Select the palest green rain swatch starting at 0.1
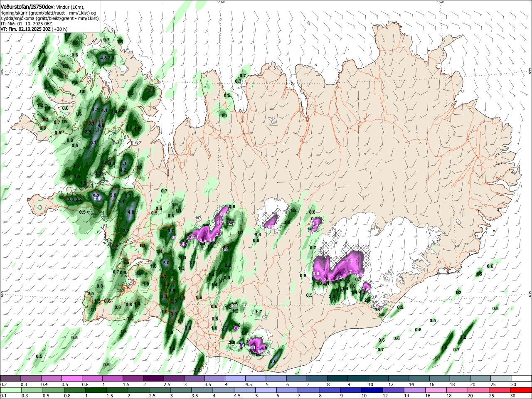The height and width of the screenshot is (399, 532). pos(10,390)
